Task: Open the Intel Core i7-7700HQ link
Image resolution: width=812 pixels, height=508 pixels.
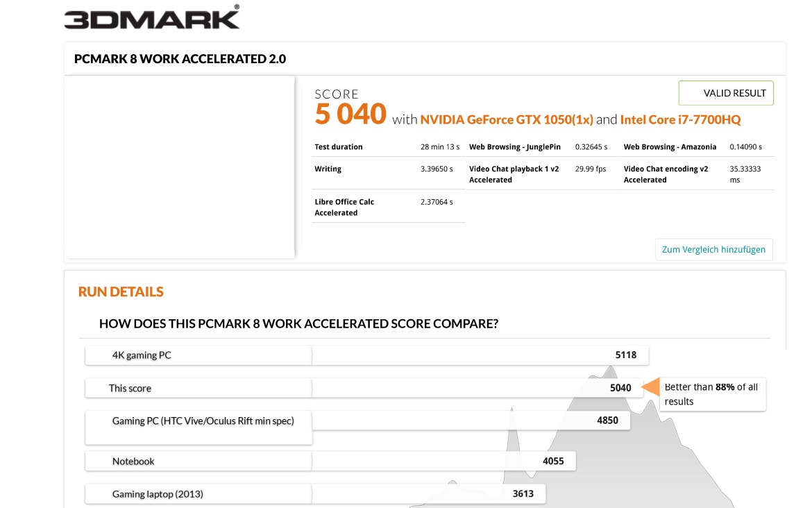Action: pyautogui.click(x=680, y=119)
